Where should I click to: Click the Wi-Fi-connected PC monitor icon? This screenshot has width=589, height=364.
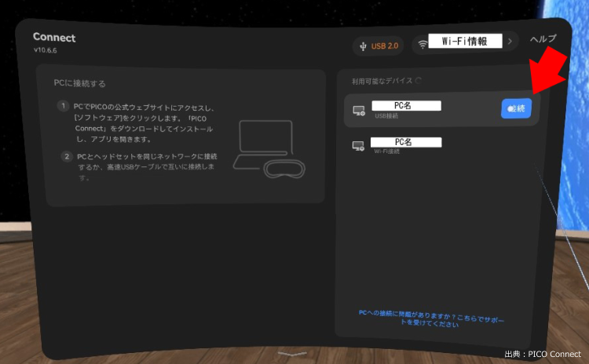click(358, 146)
